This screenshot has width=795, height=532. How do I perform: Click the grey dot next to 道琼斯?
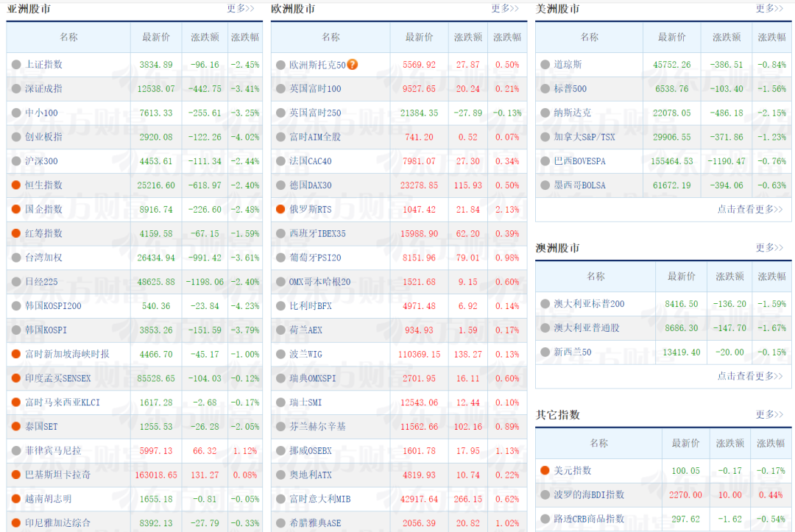point(545,65)
